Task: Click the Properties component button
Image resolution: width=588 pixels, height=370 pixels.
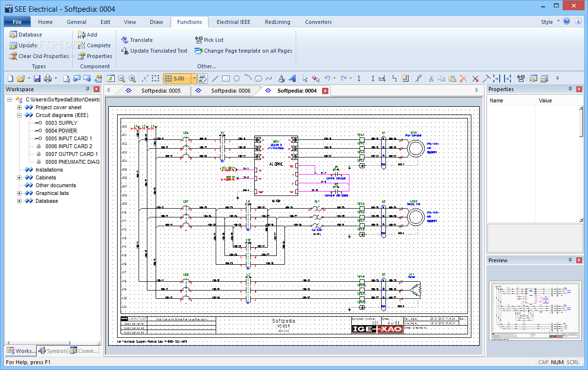Action: pos(95,56)
